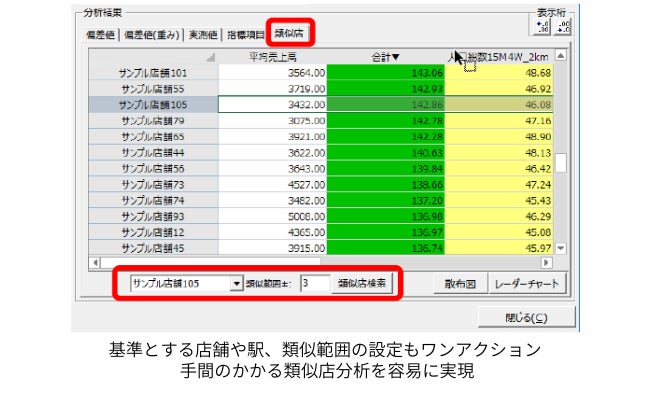Click the 類似範囲± input field
The width and height of the screenshot is (650, 400).
click(x=315, y=284)
